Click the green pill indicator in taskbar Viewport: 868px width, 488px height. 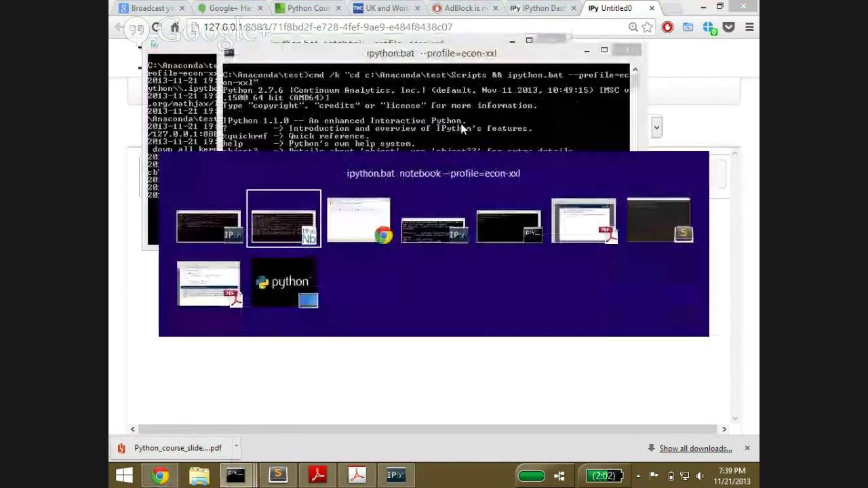pos(531,476)
